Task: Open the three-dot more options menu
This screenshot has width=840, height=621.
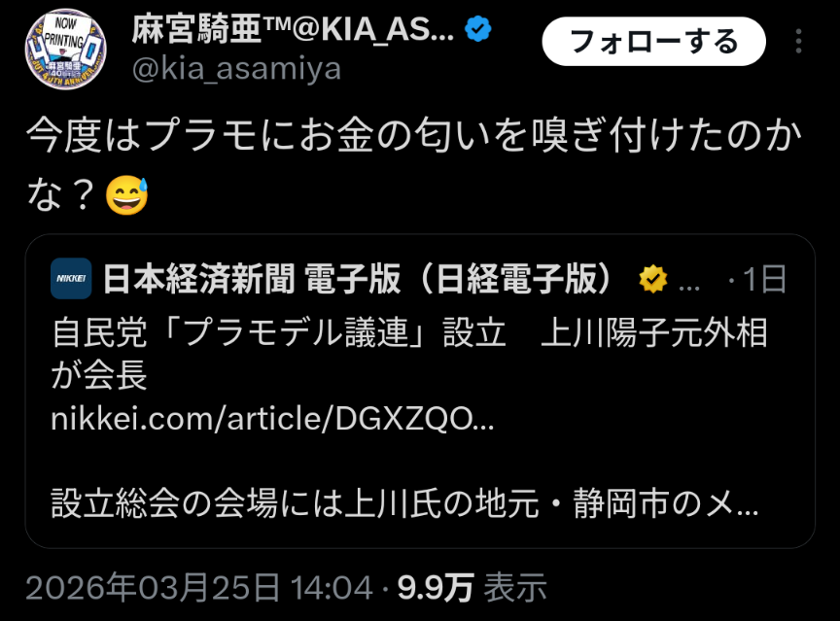Action: 798,41
